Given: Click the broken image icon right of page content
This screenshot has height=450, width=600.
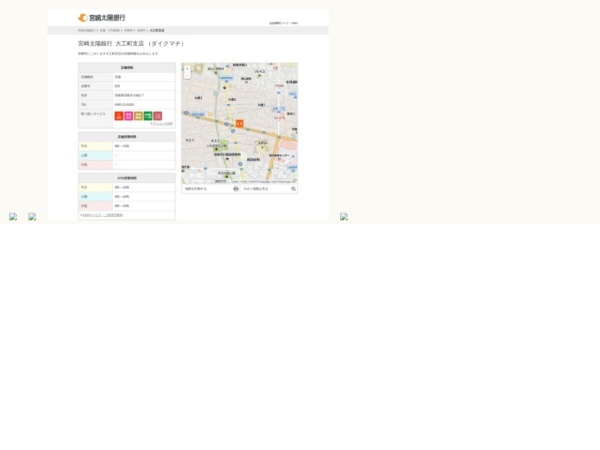Looking at the screenshot, I should click(x=344, y=217).
